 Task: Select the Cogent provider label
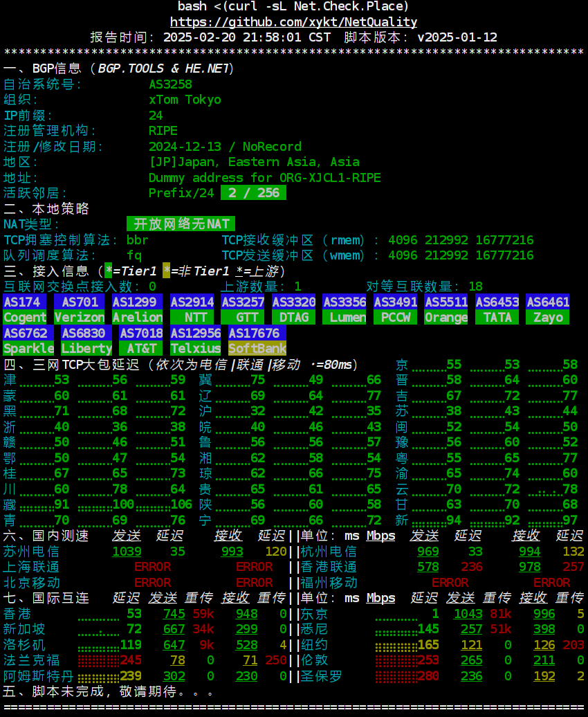click(25, 318)
